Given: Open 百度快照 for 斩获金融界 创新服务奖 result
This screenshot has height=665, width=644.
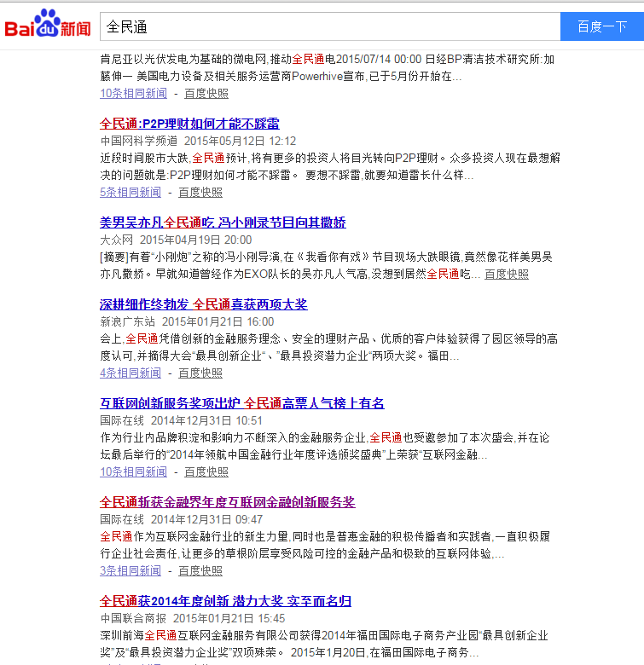Looking at the screenshot, I should coord(200,570).
